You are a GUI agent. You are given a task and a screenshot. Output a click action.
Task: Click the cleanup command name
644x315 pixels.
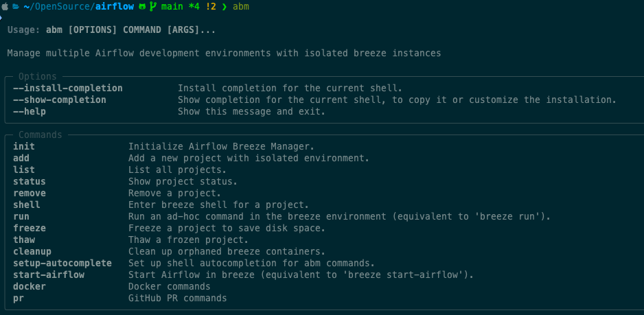coord(32,251)
